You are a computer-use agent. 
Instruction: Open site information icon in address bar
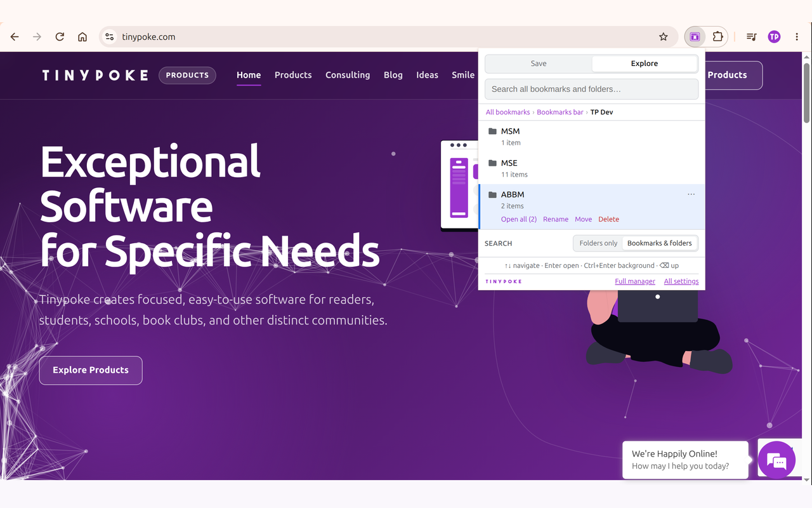(x=110, y=37)
